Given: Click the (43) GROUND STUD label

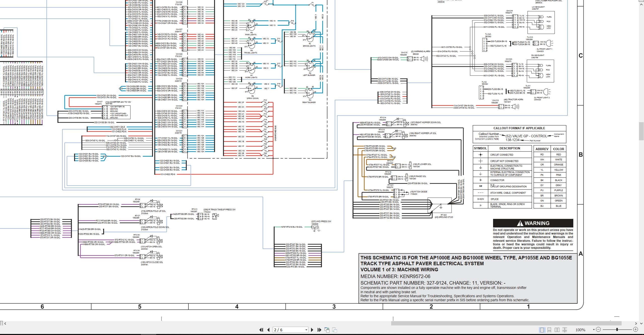Looking at the screenshot, I should pos(444,217).
